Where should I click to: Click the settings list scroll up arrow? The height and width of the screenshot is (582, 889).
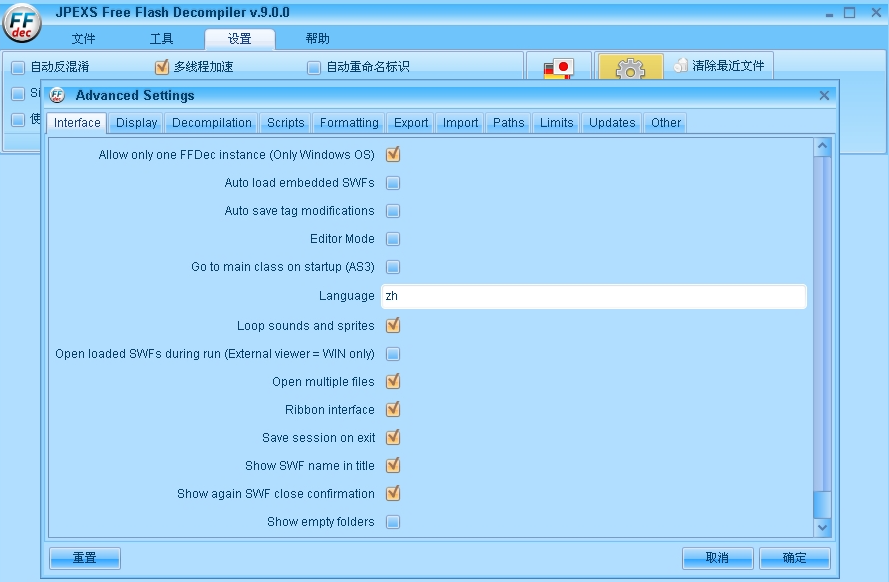point(823,147)
